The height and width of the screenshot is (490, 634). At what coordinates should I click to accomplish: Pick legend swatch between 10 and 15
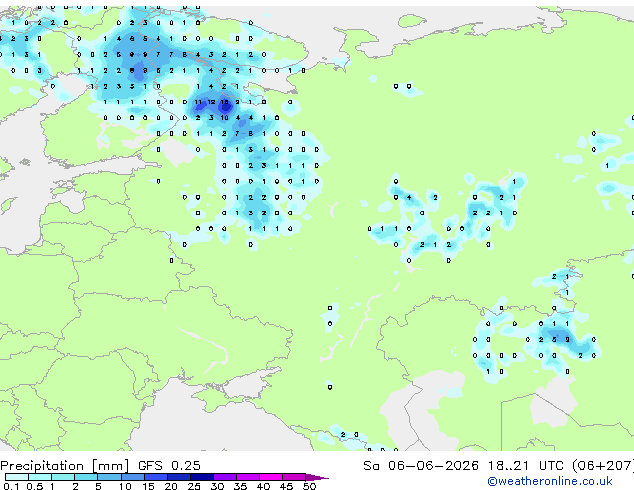click(x=132, y=477)
